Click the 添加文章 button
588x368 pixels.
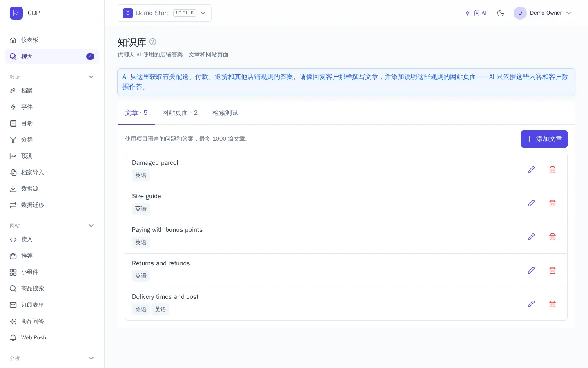(544, 139)
